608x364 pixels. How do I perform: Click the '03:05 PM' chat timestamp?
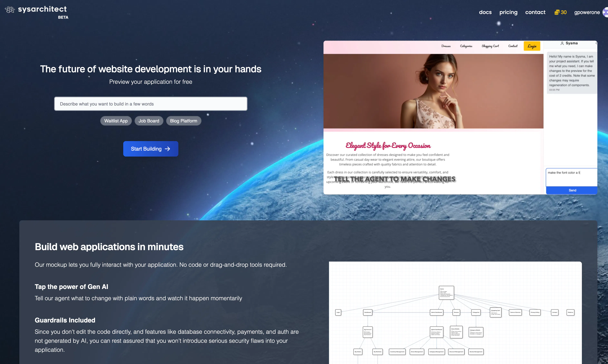click(554, 90)
